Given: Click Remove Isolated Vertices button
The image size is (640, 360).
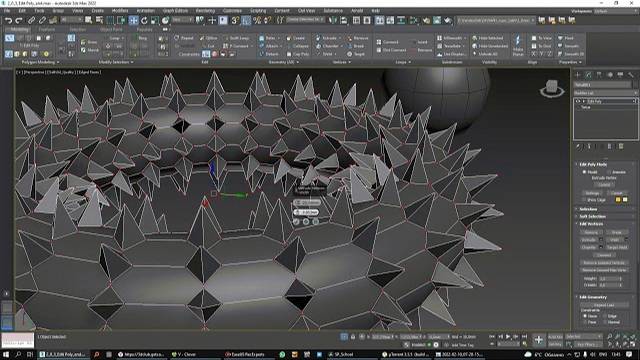Looking at the screenshot, I should (604, 262).
